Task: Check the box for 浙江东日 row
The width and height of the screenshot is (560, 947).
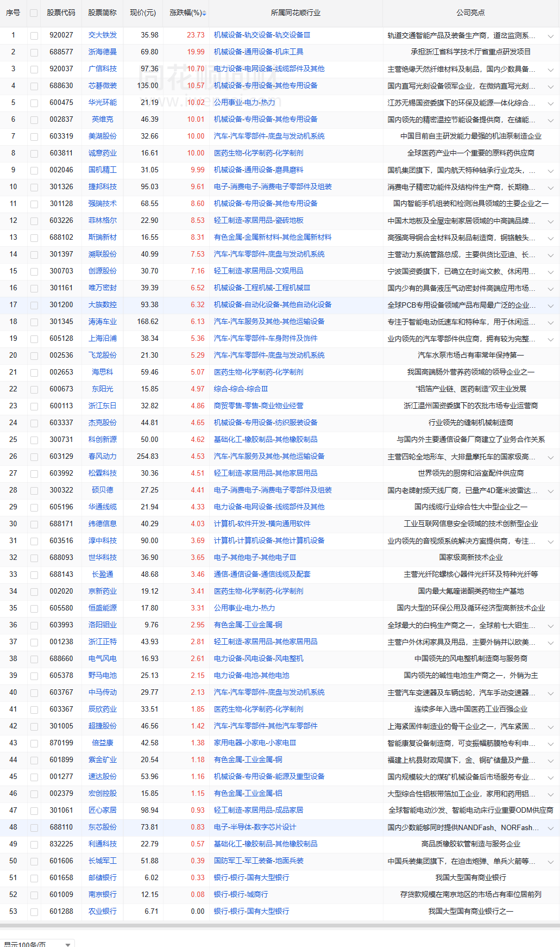Action: tap(34, 407)
